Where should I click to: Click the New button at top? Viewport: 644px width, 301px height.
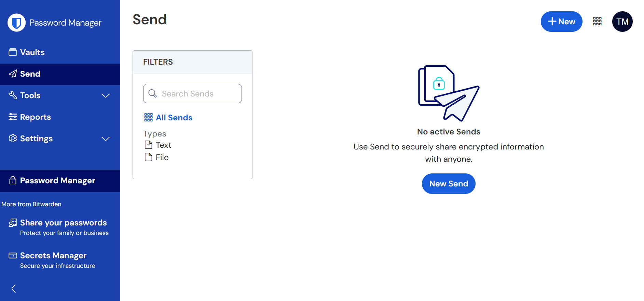pyautogui.click(x=561, y=22)
